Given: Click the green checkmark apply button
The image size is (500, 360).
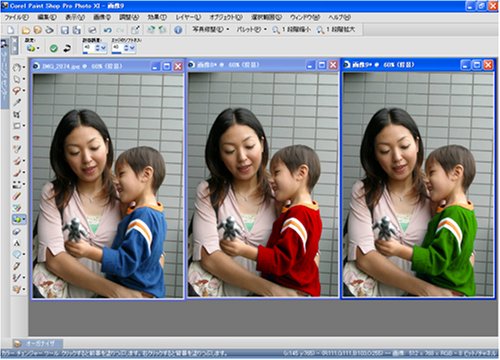Looking at the screenshot, I should coord(54,48).
